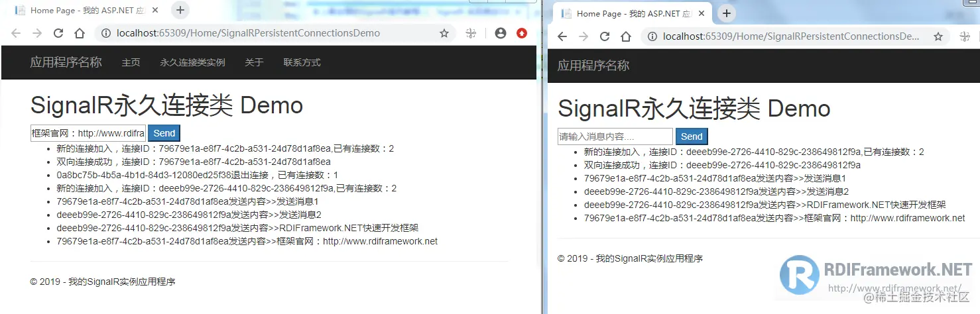Open 联系方式 in left navbar
Screen dimensions: 980x314
[302, 62]
